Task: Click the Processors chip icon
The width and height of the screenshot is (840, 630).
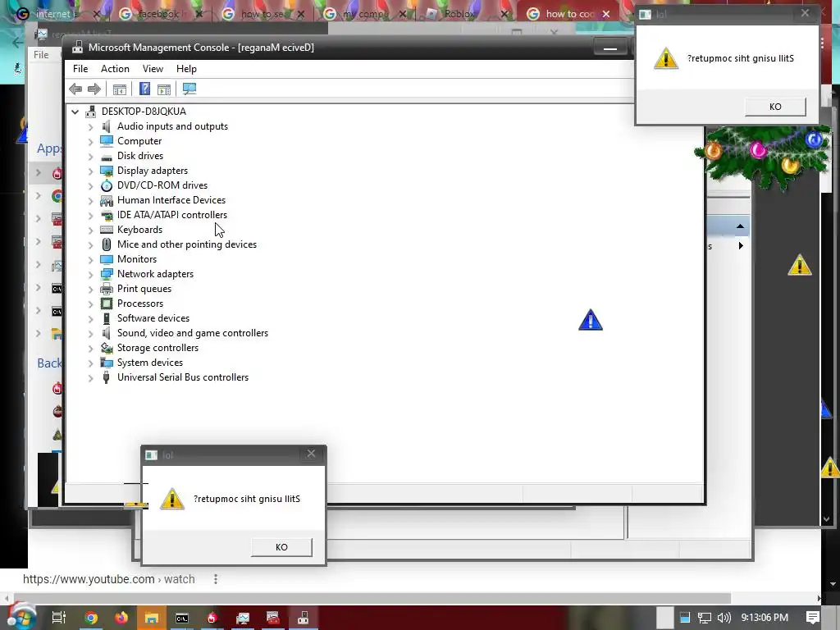Action: coord(107,304)
